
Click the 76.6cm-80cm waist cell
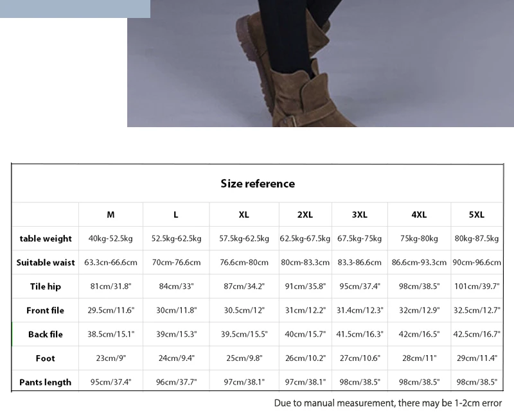tap(244, 263)
